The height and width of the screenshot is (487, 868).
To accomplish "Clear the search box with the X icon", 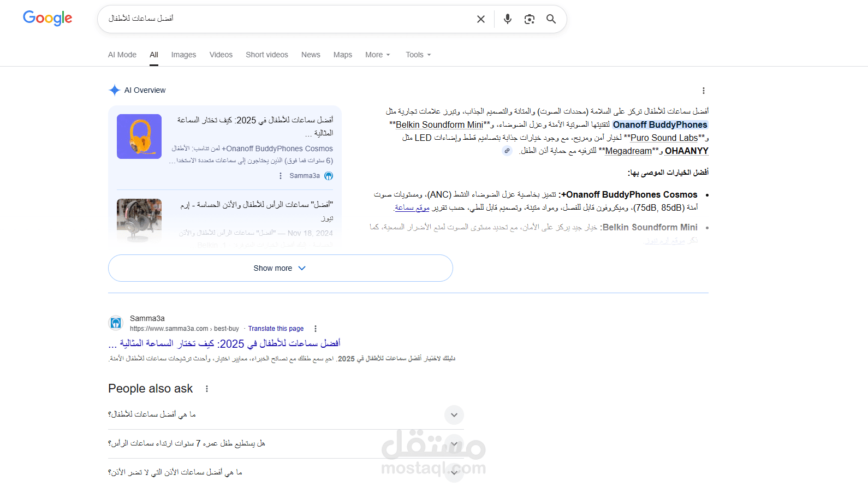I will [x=481, y=19].
